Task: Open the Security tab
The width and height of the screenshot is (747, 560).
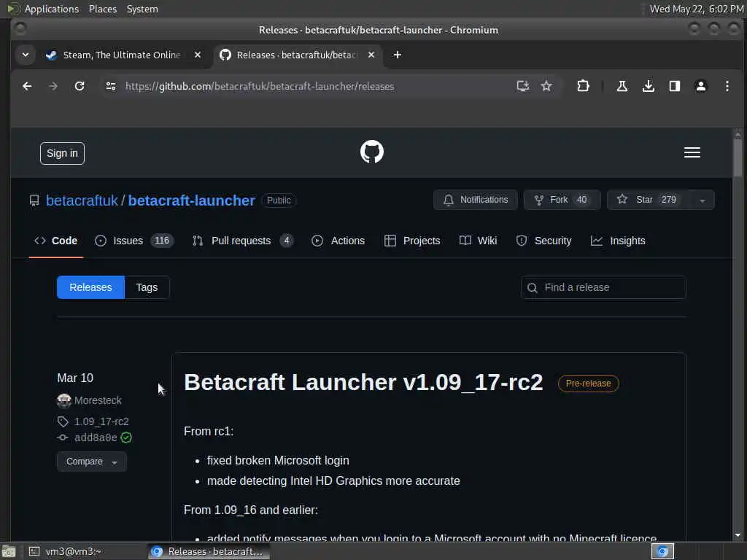Action: (543, 241)
